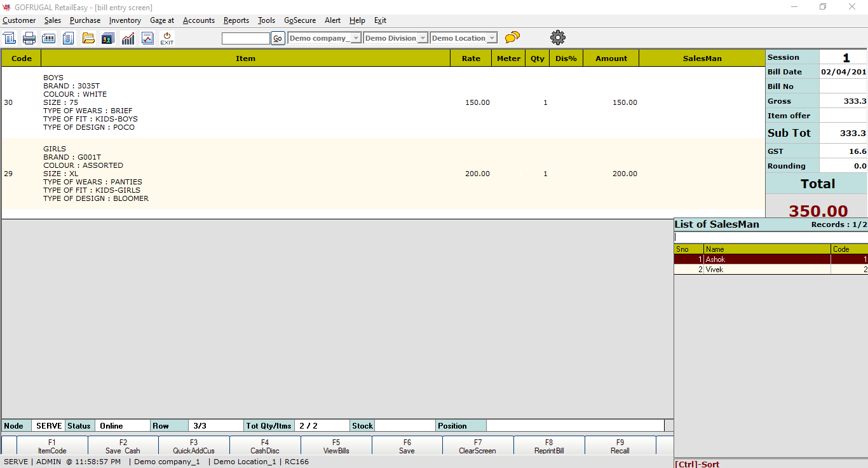Image resolution: width=868 pixels, height=468 pixels.
Task: Click the Code header in salesman list
Action: point(850,249)
